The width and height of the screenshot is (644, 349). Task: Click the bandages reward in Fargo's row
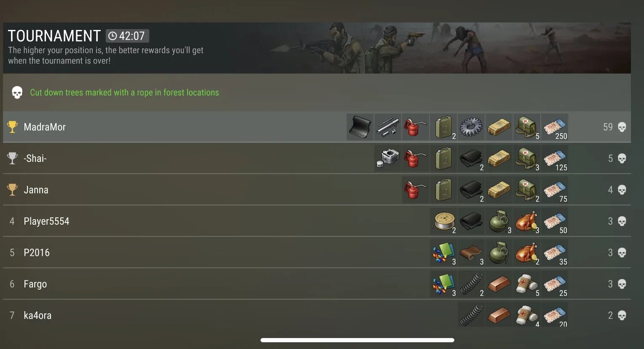coord(527,284)
